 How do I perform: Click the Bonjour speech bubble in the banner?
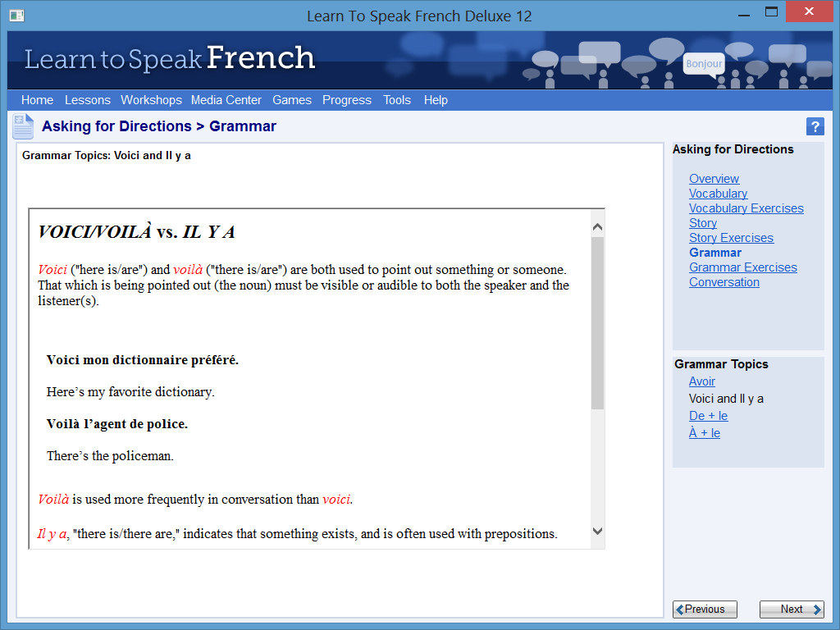pos(704,64)
